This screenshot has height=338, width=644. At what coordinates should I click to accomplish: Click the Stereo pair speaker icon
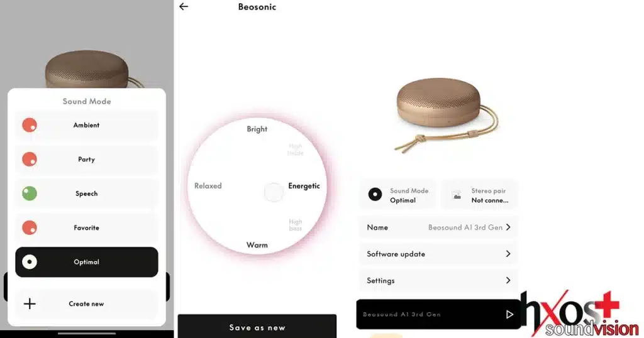click(x=457, y=195)
